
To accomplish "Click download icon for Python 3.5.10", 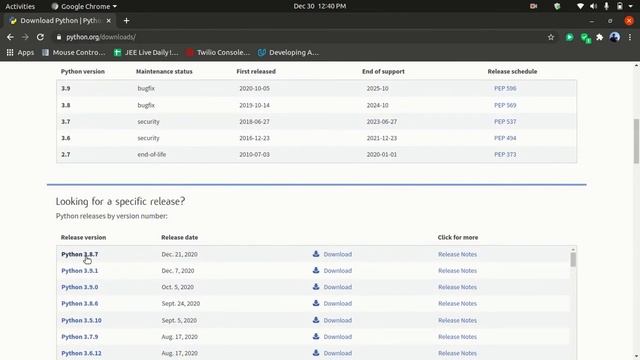I will (x=316, y=320).
